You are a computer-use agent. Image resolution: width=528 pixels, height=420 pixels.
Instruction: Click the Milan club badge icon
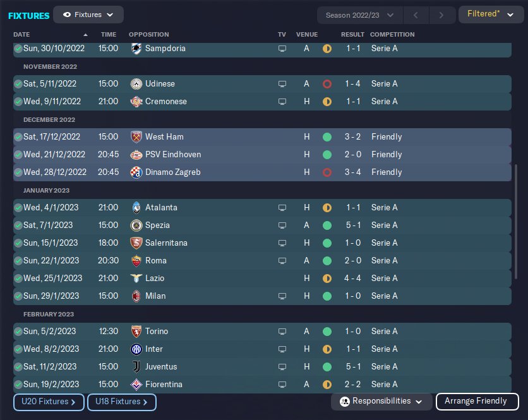[136, 296]
